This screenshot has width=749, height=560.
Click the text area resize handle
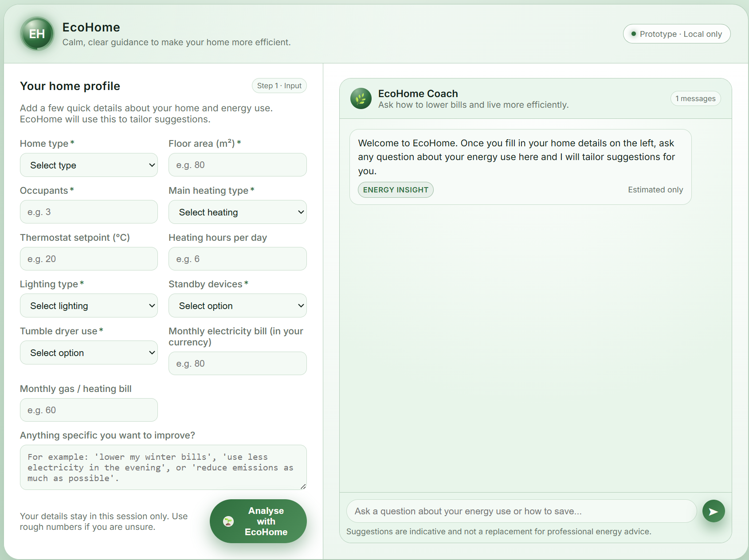(x=303, y=486)
